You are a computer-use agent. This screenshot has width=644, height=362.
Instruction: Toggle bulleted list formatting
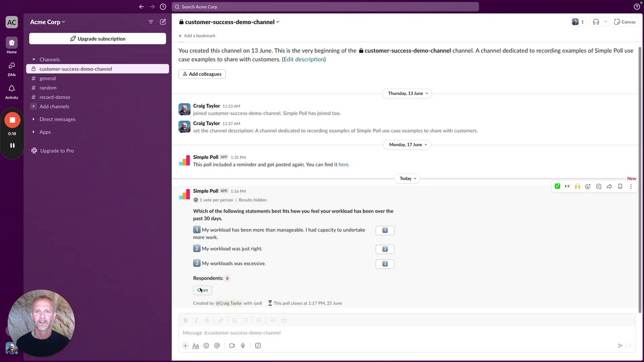tap(245, 320)
